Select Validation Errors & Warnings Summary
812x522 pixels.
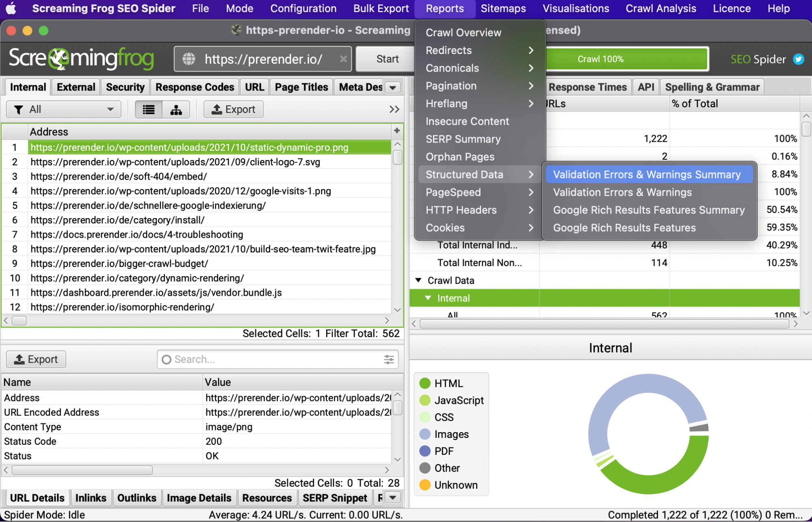tap(647, 175)
